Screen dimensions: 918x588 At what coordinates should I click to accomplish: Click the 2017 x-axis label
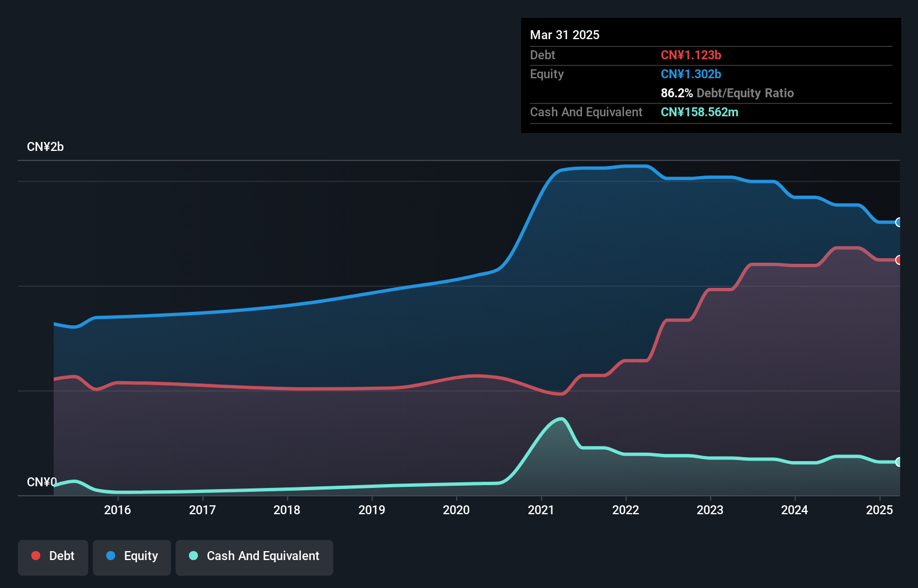(x=202, y=510)
